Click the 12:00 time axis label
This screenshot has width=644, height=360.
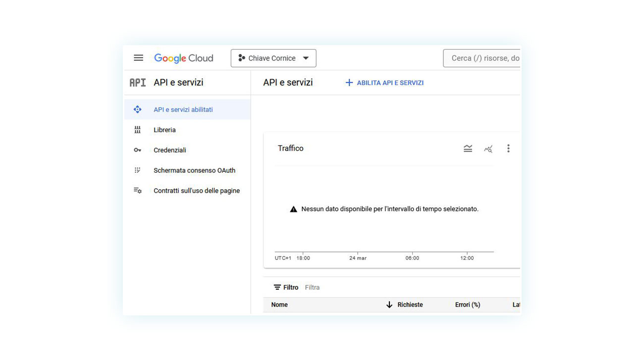point(467,258)
